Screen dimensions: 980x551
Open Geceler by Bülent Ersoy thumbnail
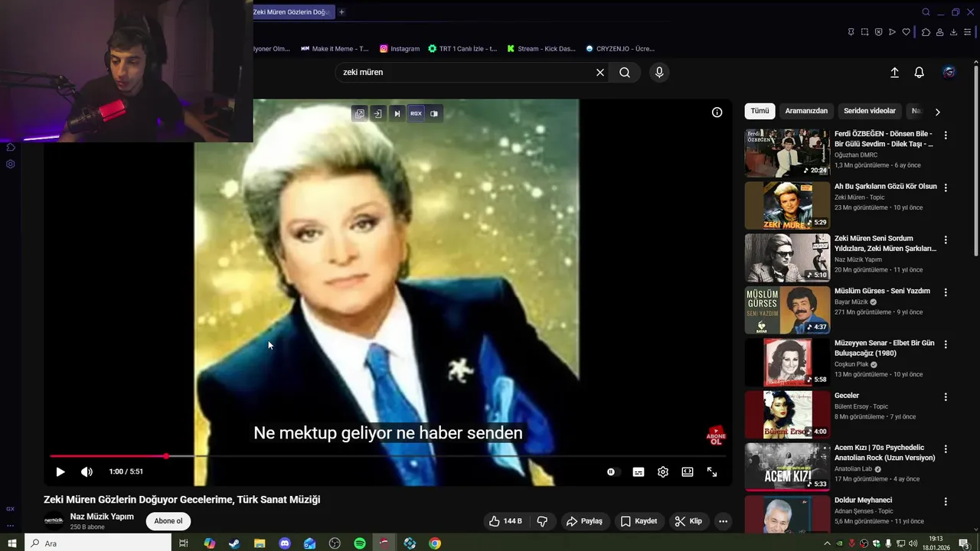(787, 415)
